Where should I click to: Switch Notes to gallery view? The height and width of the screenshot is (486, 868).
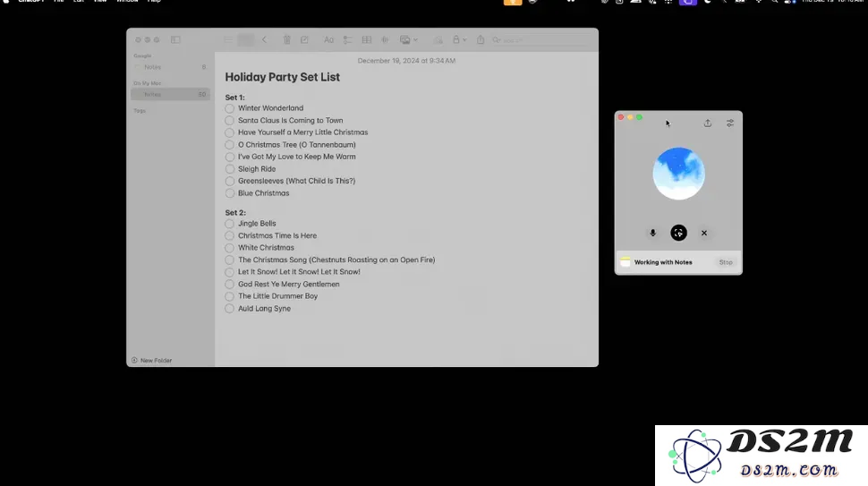click(x=245, y=40)
